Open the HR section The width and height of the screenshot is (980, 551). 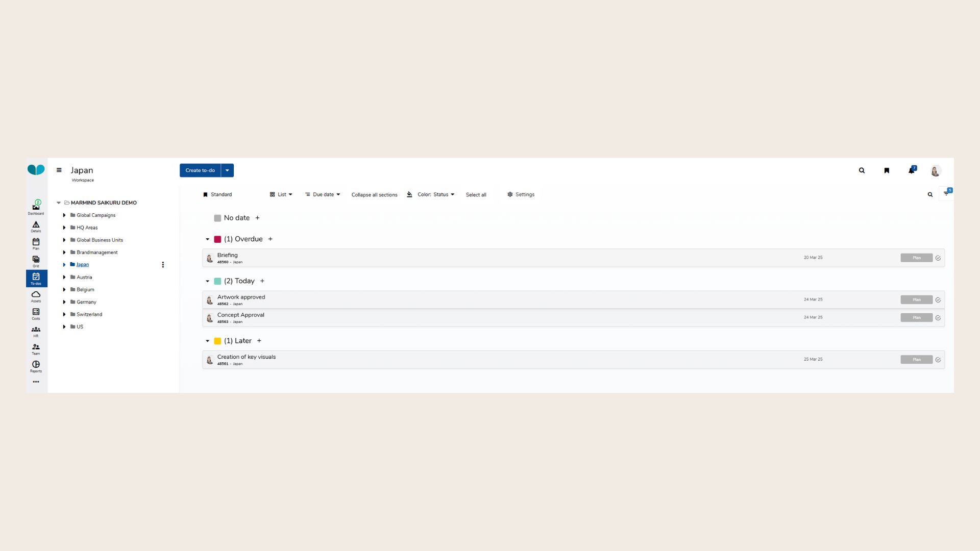click(x=36, y=331)
